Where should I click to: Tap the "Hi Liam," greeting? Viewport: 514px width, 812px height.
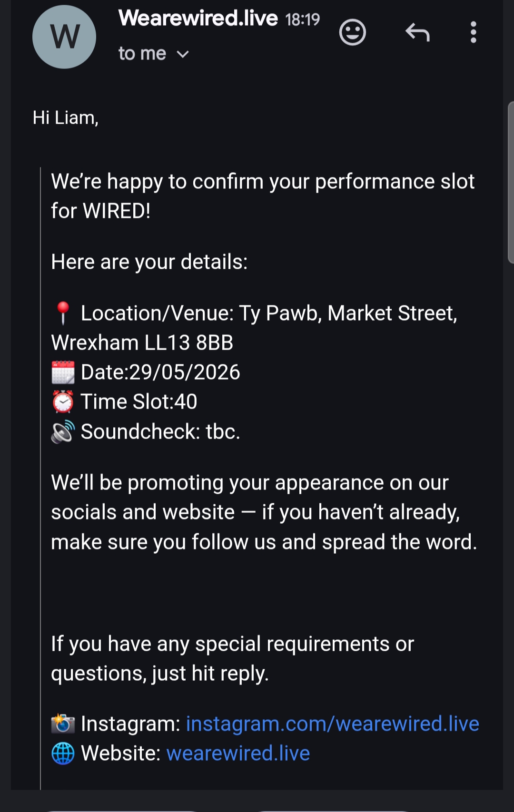[x=65, y=117]
